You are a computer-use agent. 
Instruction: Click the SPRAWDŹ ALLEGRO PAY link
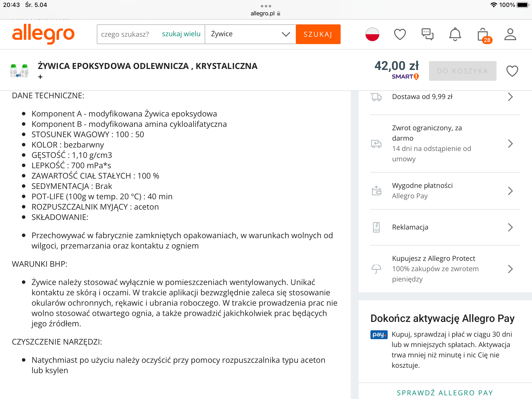[x=445, y=393]
